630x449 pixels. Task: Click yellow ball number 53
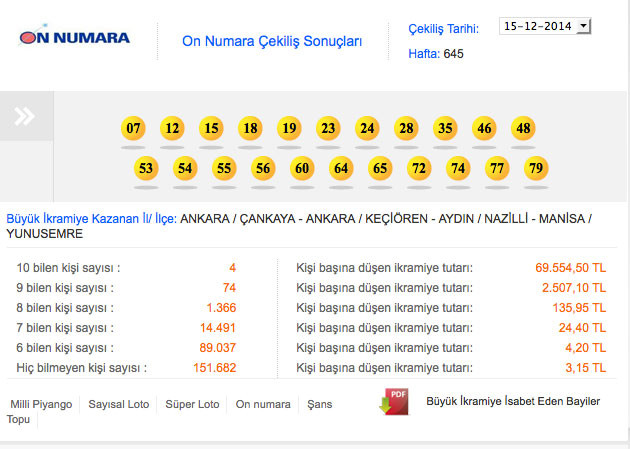tap(146, 168)
